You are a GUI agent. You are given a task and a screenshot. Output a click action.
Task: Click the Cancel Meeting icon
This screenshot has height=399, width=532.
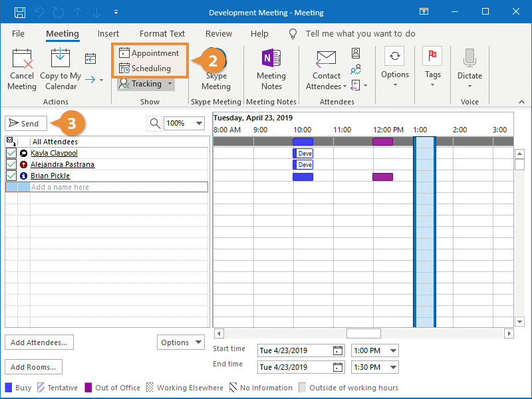click(x=22, y=60)
